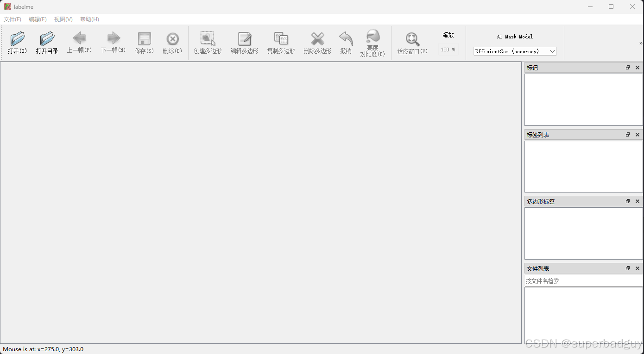
Task: Open the AI Mask Model dropdown
Action: tap(515, 51)
